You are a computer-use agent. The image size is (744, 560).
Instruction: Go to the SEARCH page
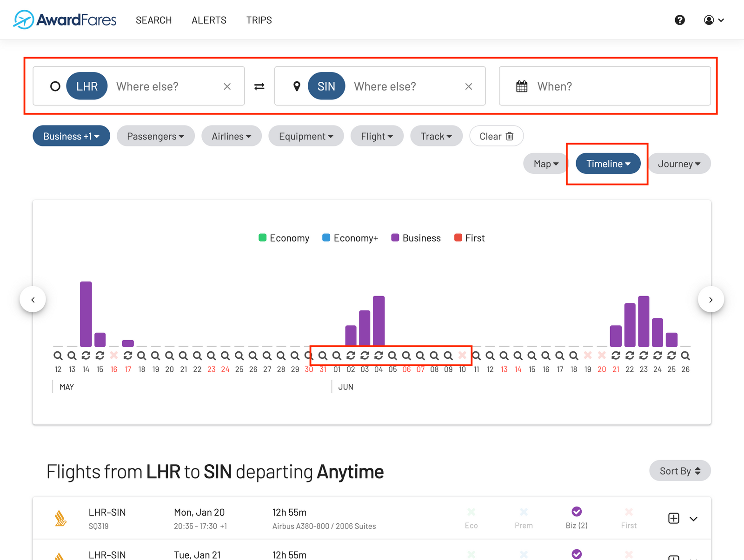click(154, 20)
